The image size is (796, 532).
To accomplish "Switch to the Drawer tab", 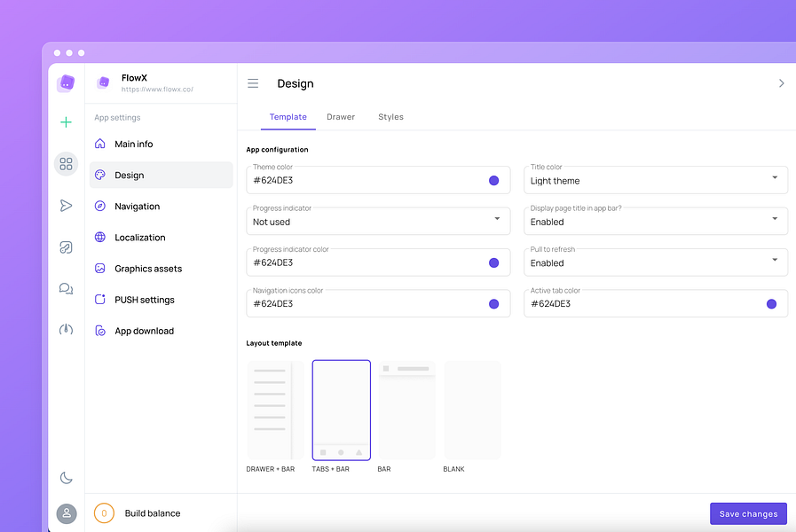I will tap(341, 117).
